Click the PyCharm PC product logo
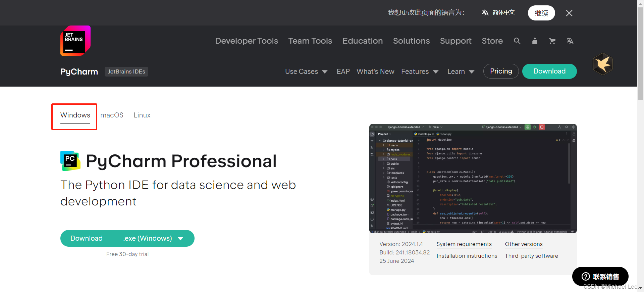Viewport: 644px width, 292px height. click(70, 161)
